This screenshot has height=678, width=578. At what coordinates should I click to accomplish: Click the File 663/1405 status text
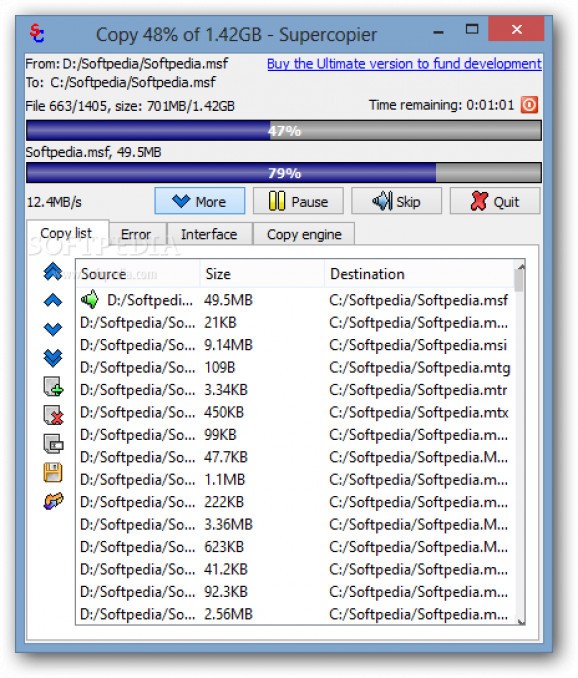pos(130,106)
